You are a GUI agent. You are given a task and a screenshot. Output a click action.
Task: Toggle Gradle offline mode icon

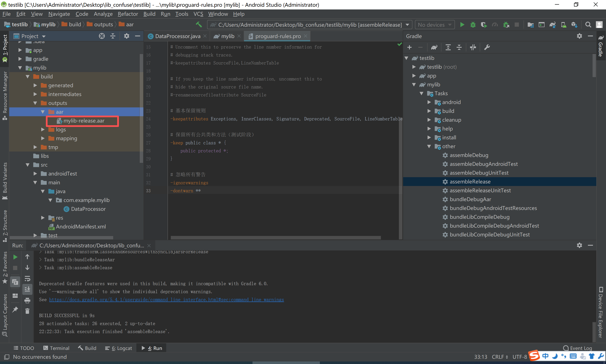[473, 47]
